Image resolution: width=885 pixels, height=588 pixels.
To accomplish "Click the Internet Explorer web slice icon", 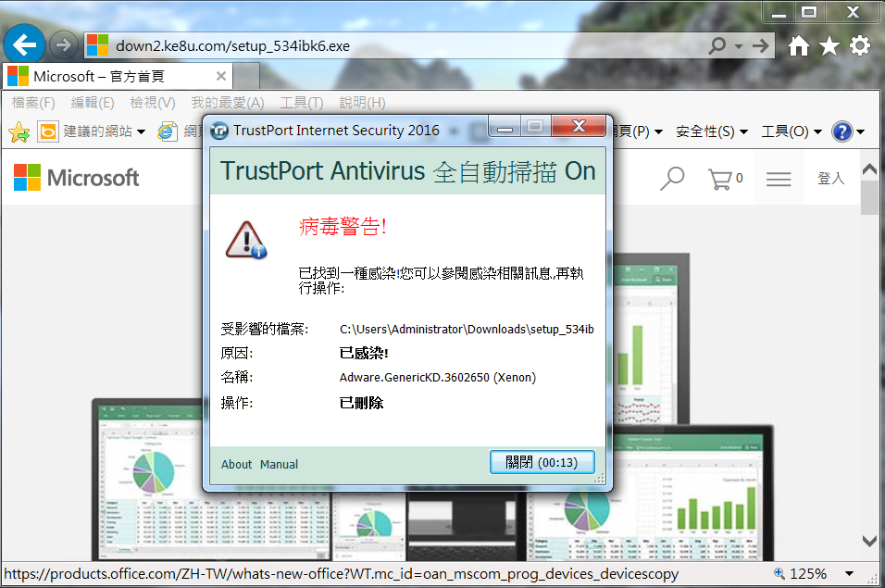I will (x=167, y=131).
